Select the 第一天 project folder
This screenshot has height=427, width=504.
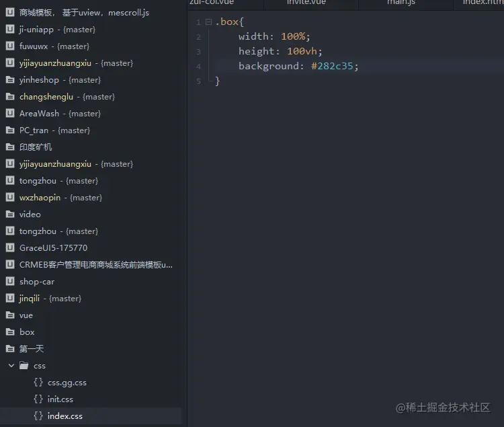31,349
